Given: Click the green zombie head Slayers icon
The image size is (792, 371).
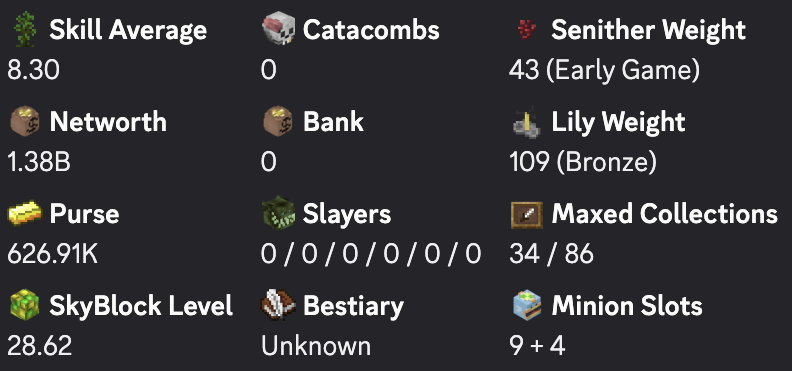Looking at the screenshot, I should click(278, 213).
